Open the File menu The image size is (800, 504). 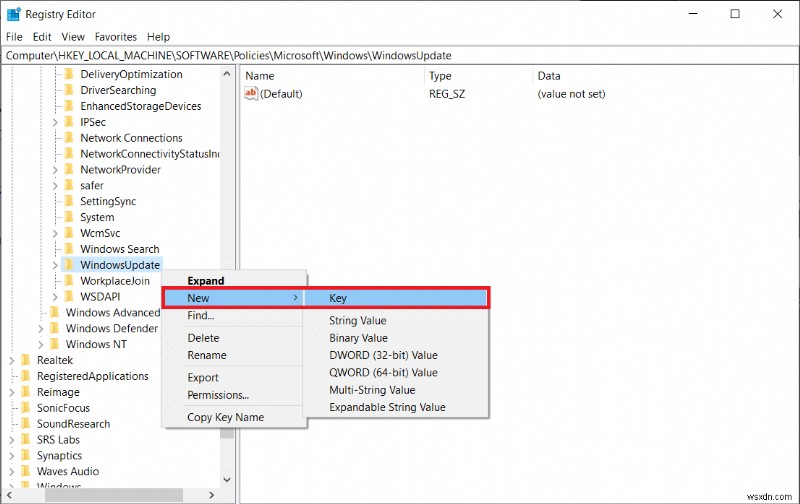point(14,37)
